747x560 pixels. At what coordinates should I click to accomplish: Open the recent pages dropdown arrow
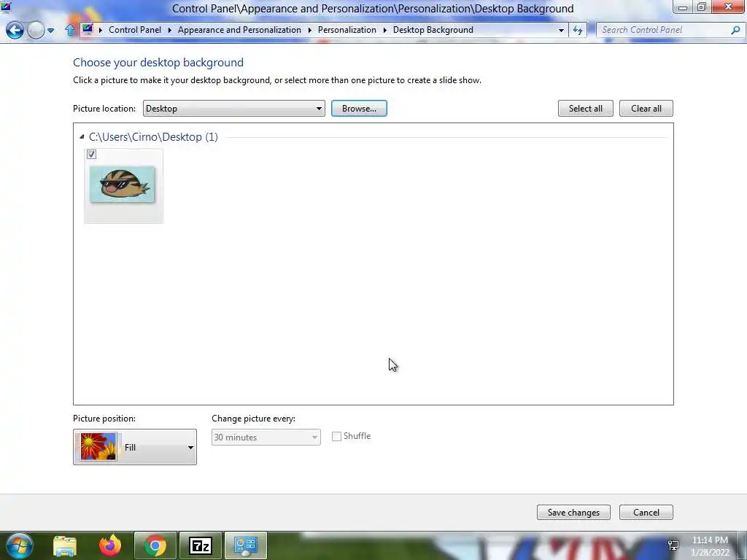pos(50,31)
